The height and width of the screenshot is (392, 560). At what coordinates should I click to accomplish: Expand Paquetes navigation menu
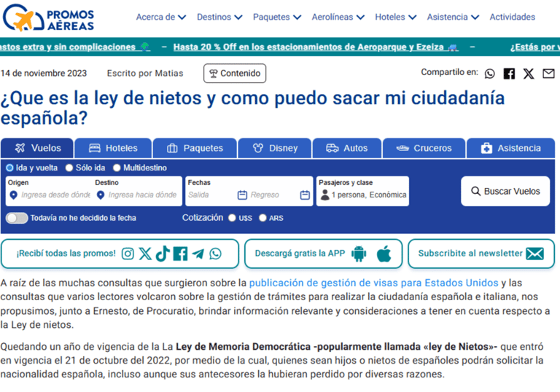pyautogui.click(x=277, y=17)
